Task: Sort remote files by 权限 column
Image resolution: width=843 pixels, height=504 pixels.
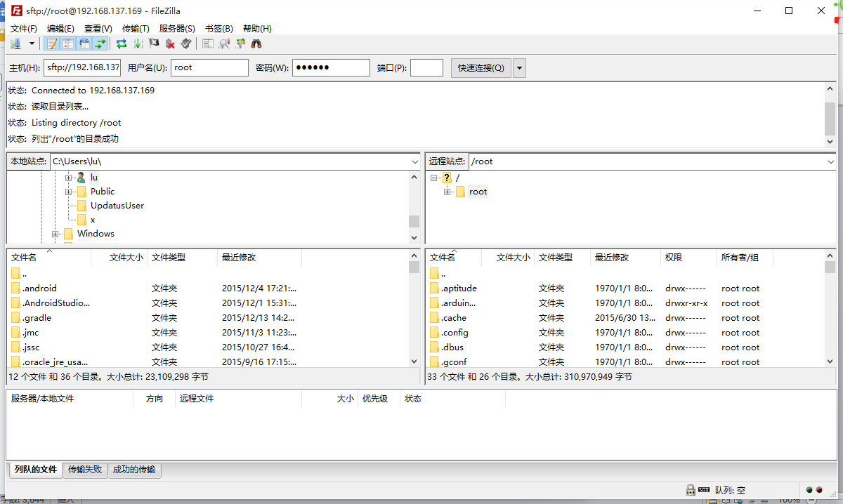Action: coord(688,258)
